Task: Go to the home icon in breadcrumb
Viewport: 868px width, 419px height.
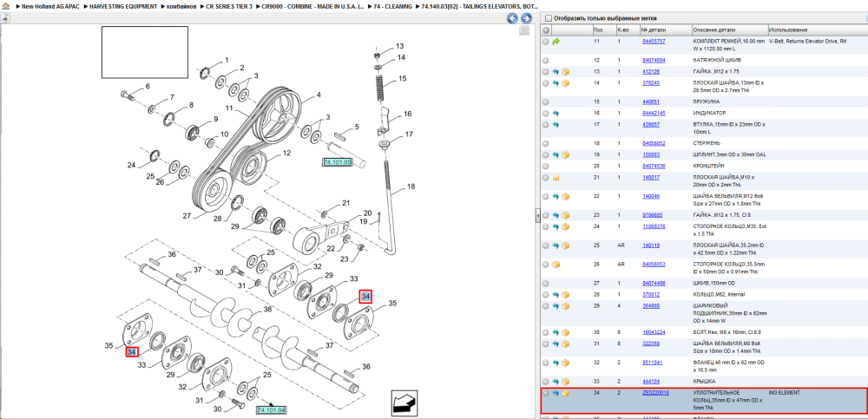Action: (x=5, y=5)
